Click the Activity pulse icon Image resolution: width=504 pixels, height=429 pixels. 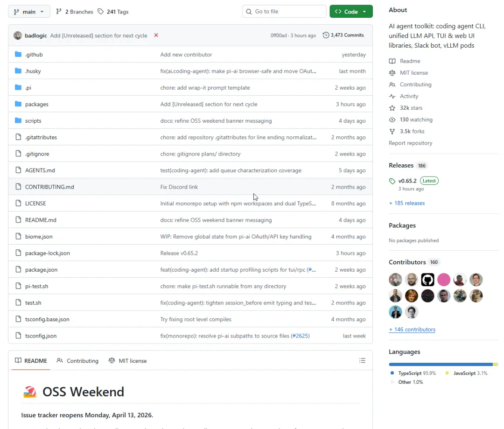tap(392, 96)
